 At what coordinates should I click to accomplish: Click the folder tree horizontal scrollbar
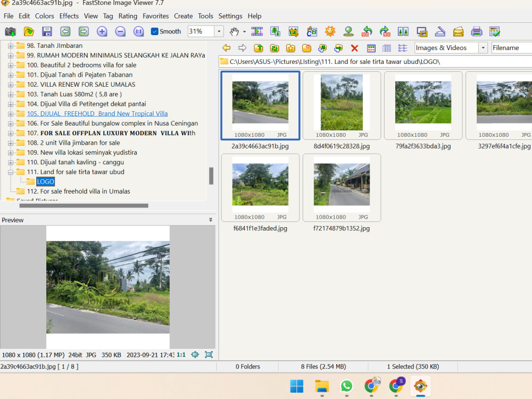(x=84, y=205)
